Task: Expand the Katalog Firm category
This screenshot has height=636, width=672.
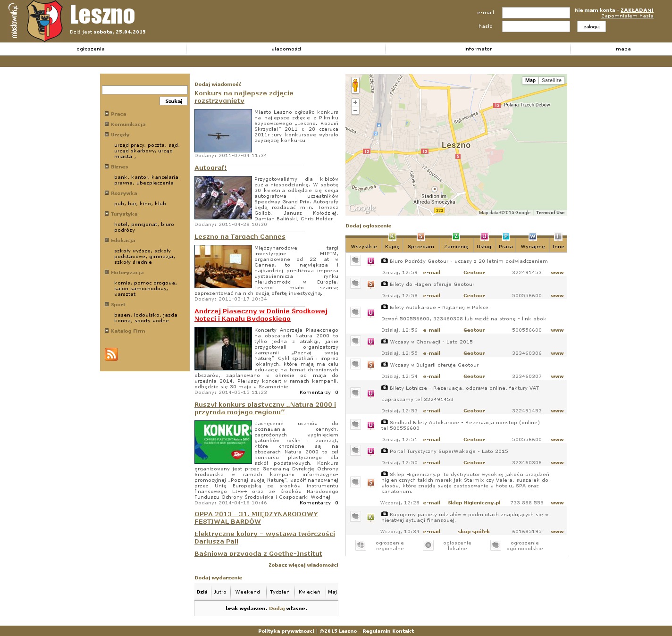Action: tap(107, 331)
